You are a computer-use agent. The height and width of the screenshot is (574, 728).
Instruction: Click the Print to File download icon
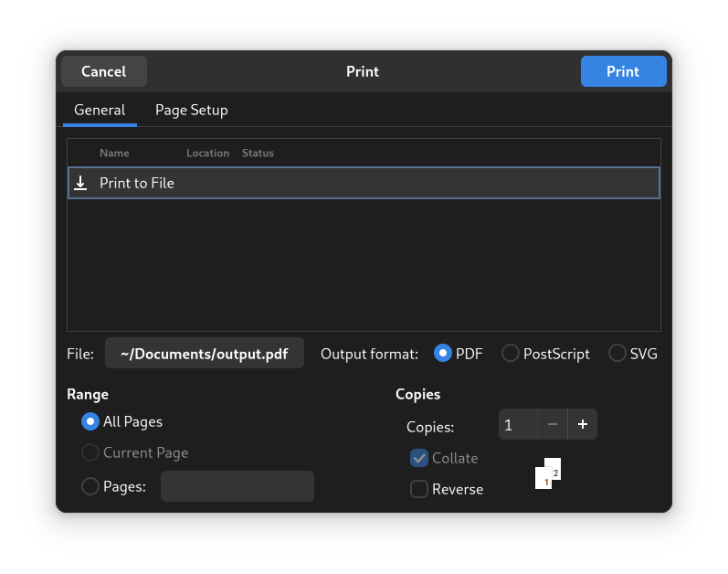tap(80, 183)
